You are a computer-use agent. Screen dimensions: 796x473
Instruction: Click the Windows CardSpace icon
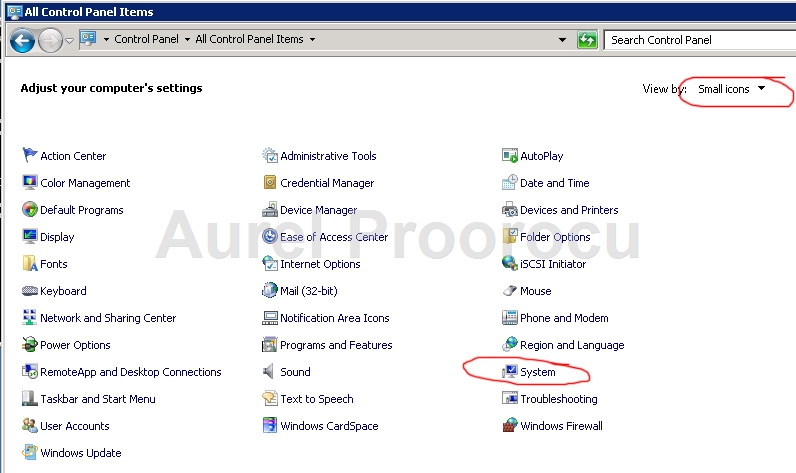(270, 425)
